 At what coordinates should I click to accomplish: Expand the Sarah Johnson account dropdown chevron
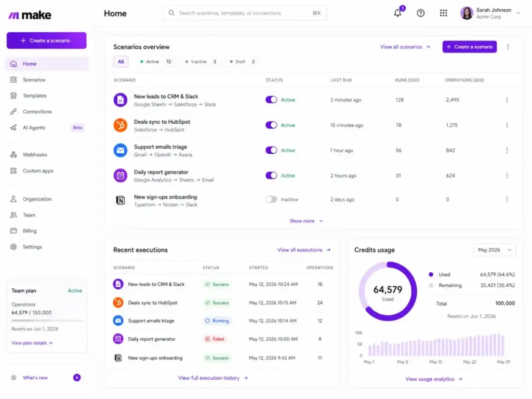point(518,13)
